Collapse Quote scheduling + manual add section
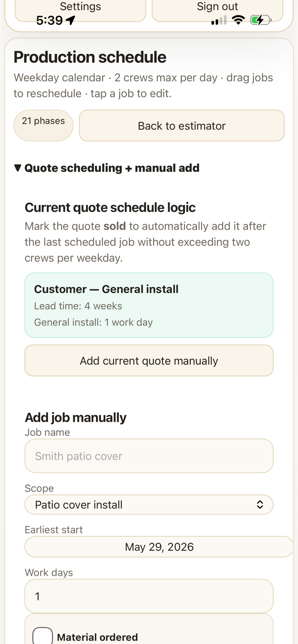Image resolution: width=298 pixels, height=644 pixels. click(x=107, y=168)
